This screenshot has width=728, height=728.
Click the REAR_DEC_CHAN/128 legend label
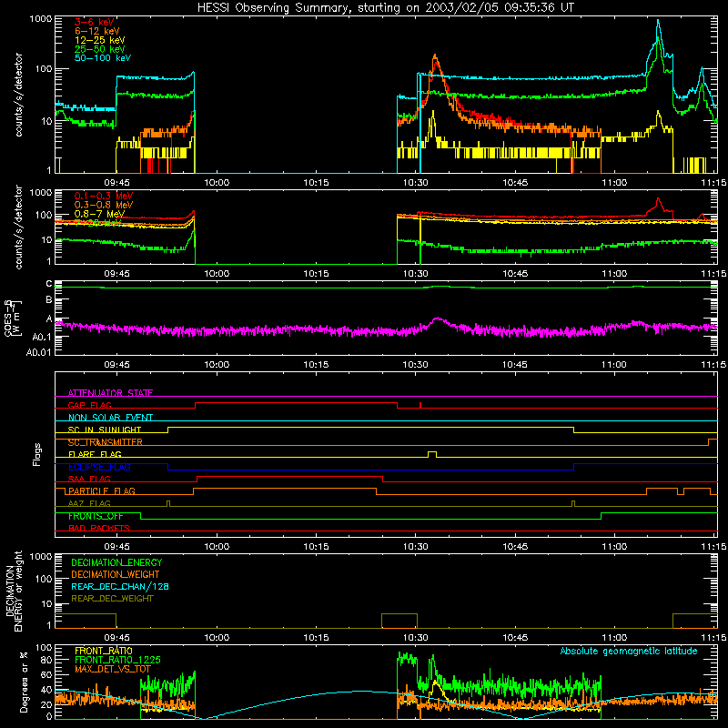point(120,586)
